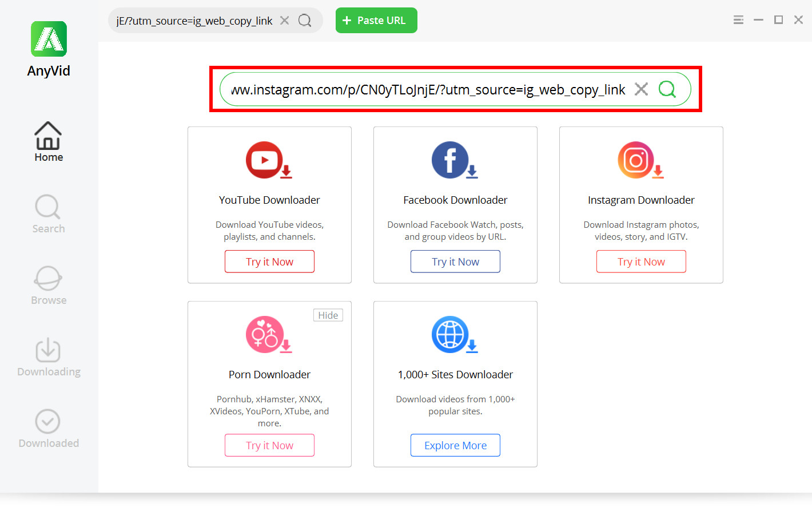Click 'Download Facebook Watch, posts' description

pos(455,231)
